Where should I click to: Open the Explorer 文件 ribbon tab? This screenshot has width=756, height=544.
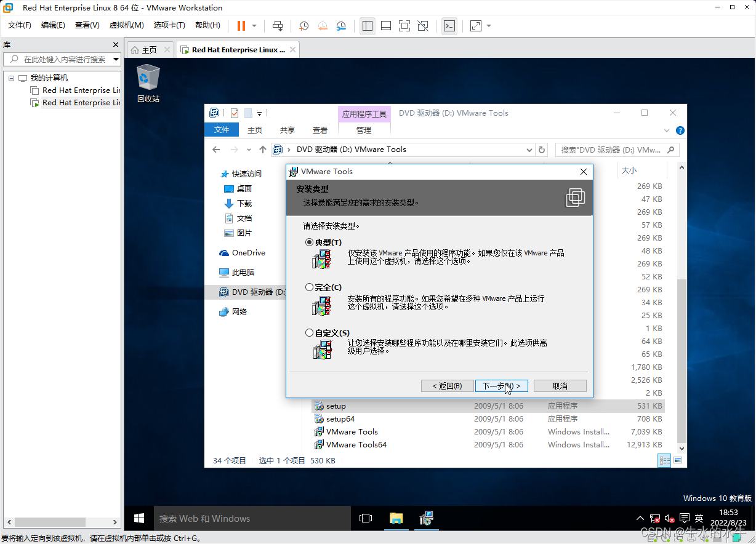point(222,130)
